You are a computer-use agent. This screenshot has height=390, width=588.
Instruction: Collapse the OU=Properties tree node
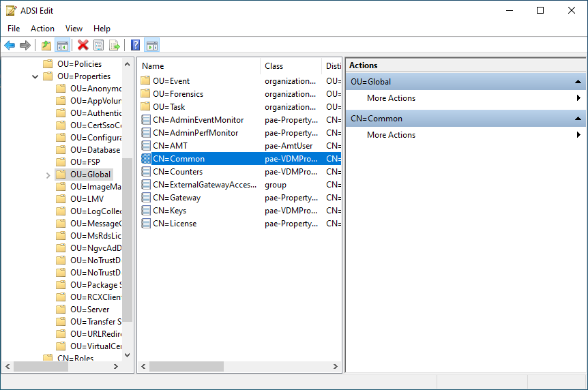tap(35, 77)
